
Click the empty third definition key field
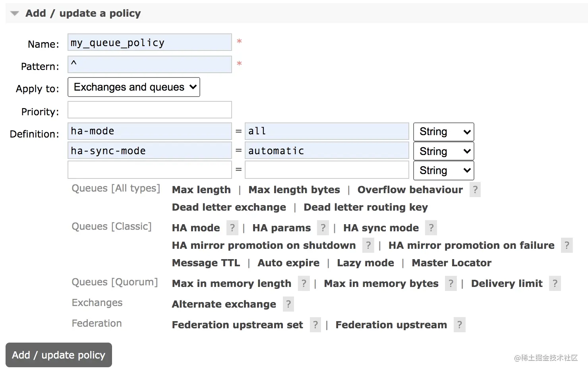pos(150,170)
